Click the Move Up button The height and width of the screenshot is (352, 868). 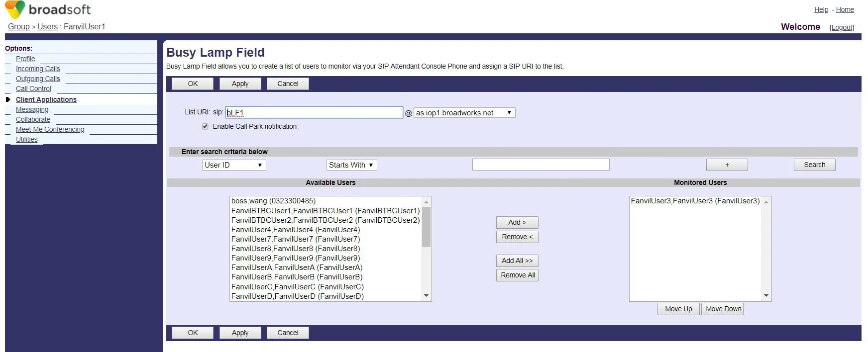[678, 309]
